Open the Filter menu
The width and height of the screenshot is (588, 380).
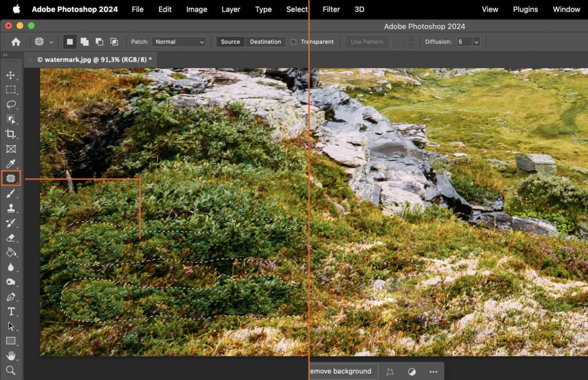331,9
